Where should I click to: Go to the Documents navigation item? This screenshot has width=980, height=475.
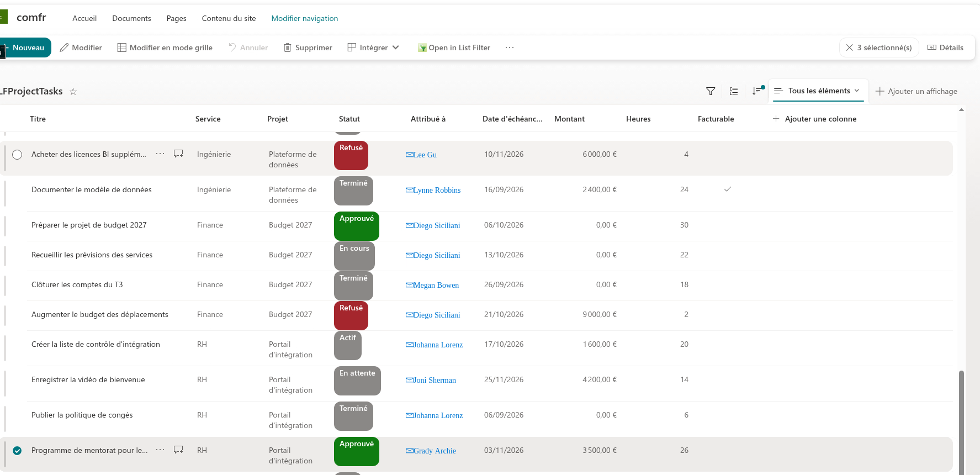click(x=131, y=18)
